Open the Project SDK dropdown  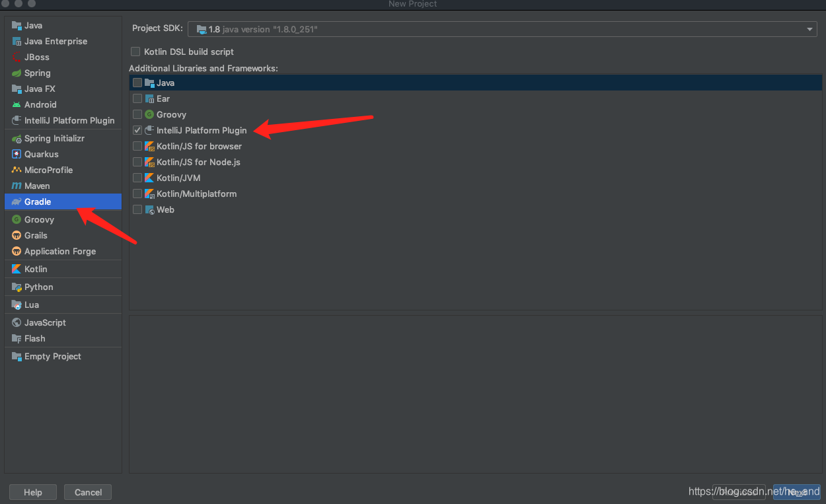click(503, 29)
